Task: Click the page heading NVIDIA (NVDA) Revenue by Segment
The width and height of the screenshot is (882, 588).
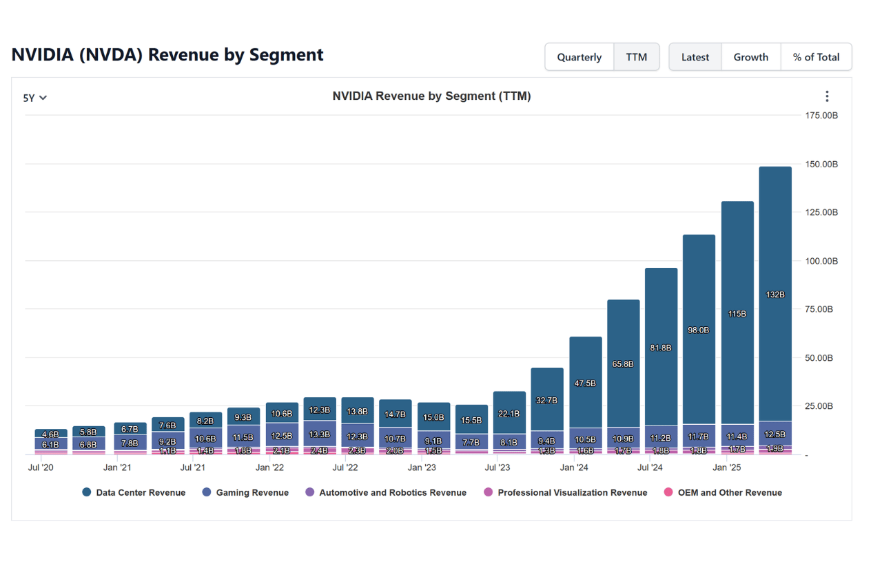Action: tap(167, 55)
